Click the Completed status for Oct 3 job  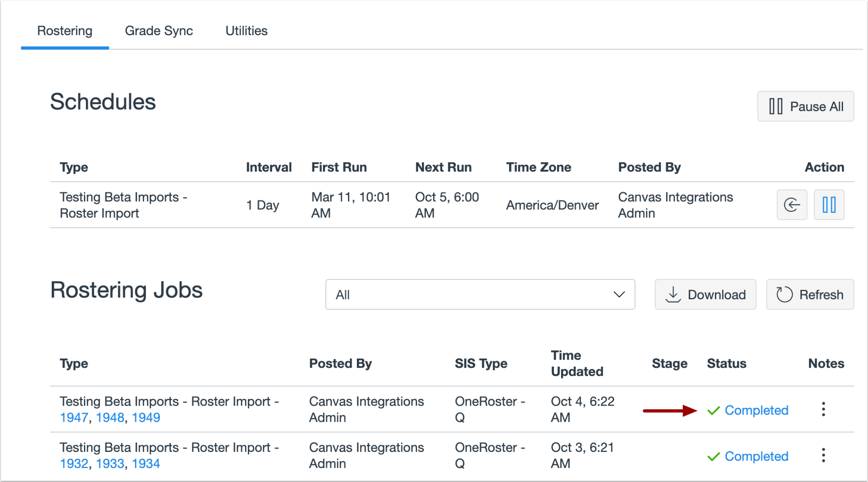756,457
